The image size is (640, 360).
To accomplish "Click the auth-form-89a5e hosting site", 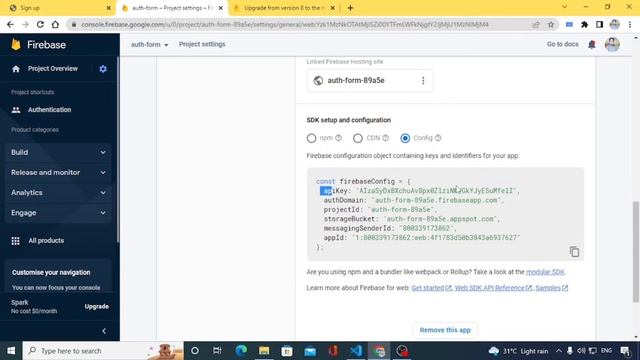I will (370, 81).
